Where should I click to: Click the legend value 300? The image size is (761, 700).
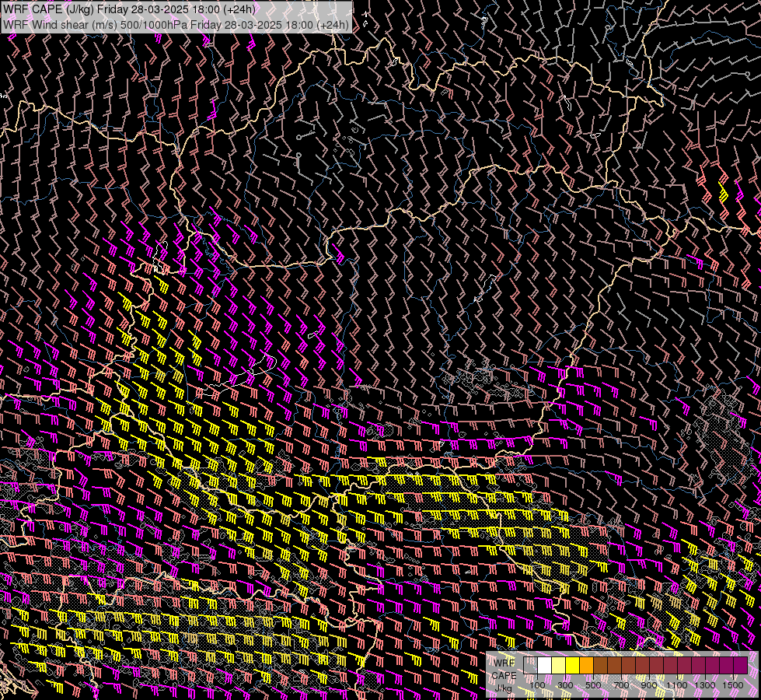tap(565, 685)
